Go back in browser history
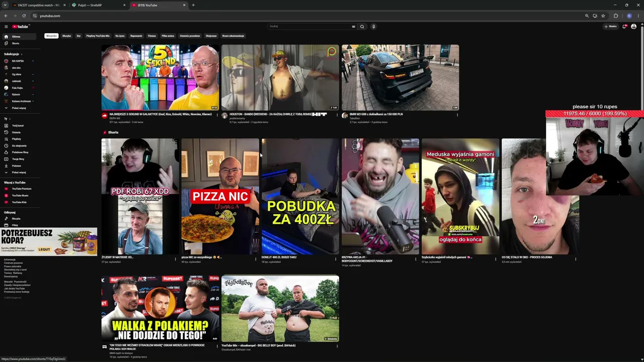 coord(6,16)
